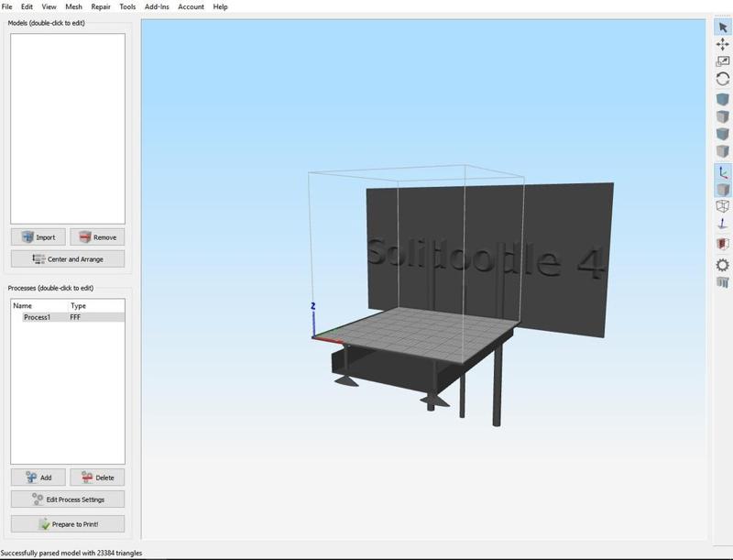Image resolution: width=733 pixels, height=560 pixels.
Task: Activate the translate models move tool
Action: pos(723,44)
